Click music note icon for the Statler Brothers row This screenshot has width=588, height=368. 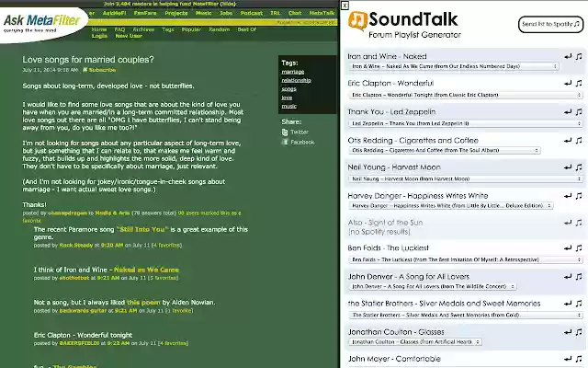(x=579, y=304)
